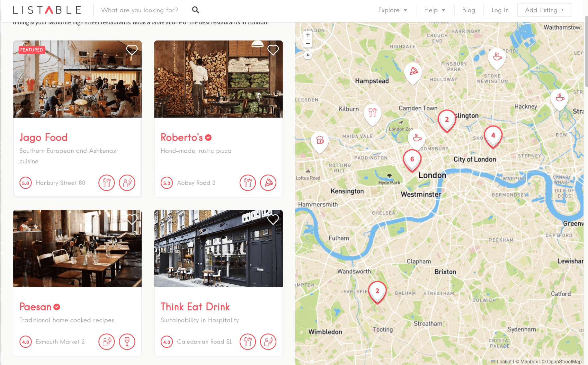Screen dimensions: 588x365
Task: Open the Roberto's listing title
Action: 182,138
